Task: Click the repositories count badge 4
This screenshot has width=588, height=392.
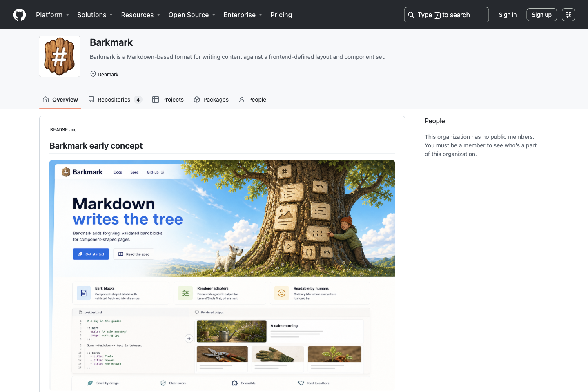Action: pos(138,100)
